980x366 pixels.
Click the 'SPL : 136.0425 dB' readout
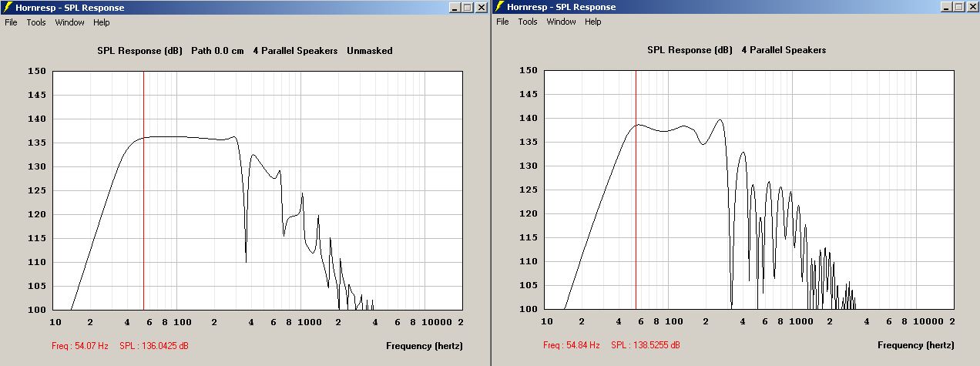(153, 346)
